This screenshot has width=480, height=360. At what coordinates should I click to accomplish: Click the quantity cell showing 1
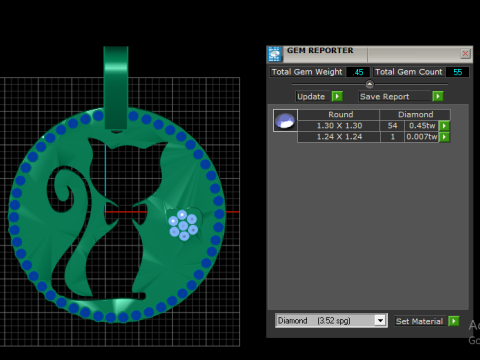pos(392,137)
